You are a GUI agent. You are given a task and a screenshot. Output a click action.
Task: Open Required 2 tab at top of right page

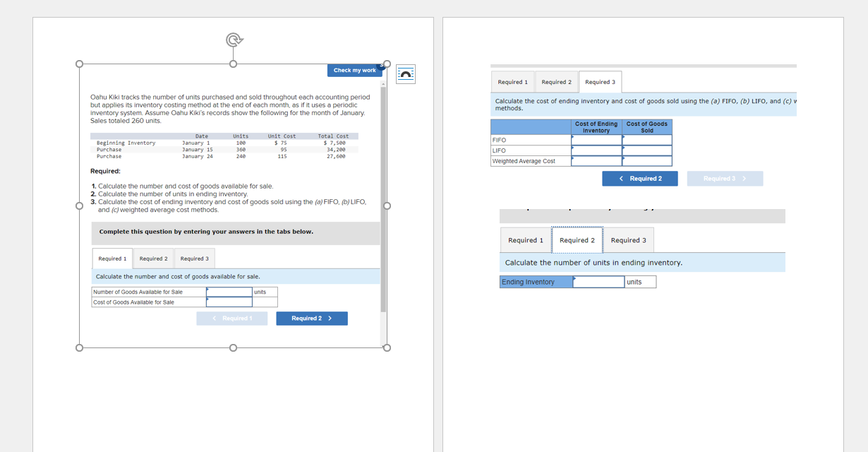557,82
